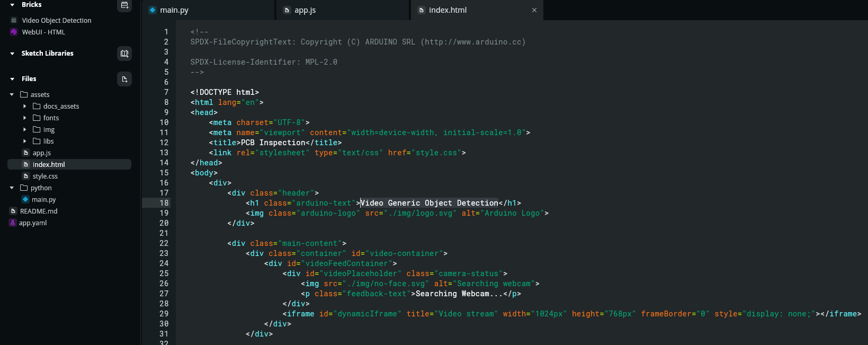Click the "style.css" href value
This screenshot has width=868, height=345.
click(436, 153)
